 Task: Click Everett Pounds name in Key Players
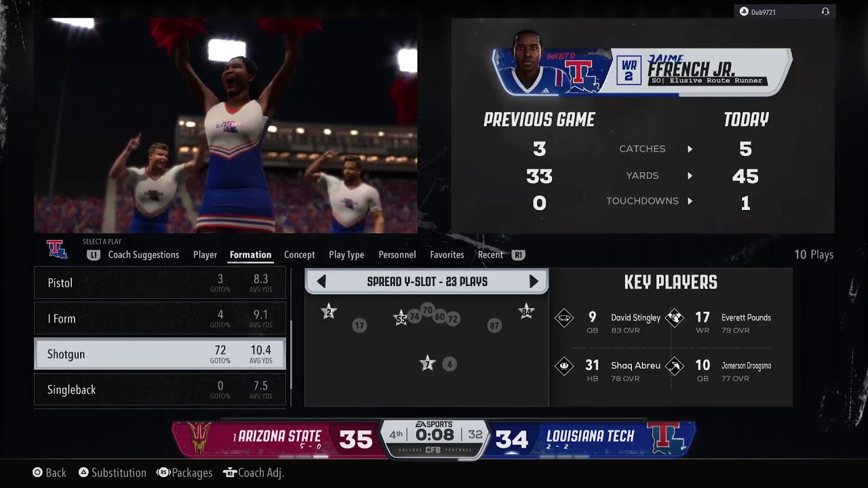tap(746, 318)
